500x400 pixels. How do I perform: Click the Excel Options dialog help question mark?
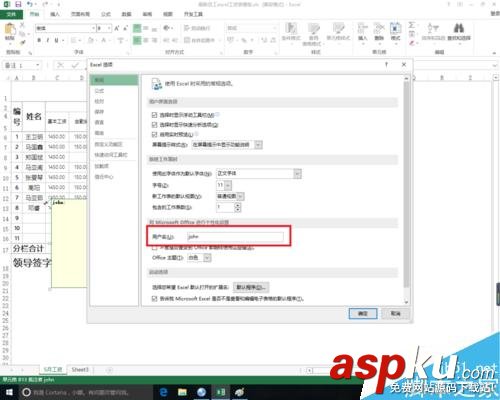point(387,64)
